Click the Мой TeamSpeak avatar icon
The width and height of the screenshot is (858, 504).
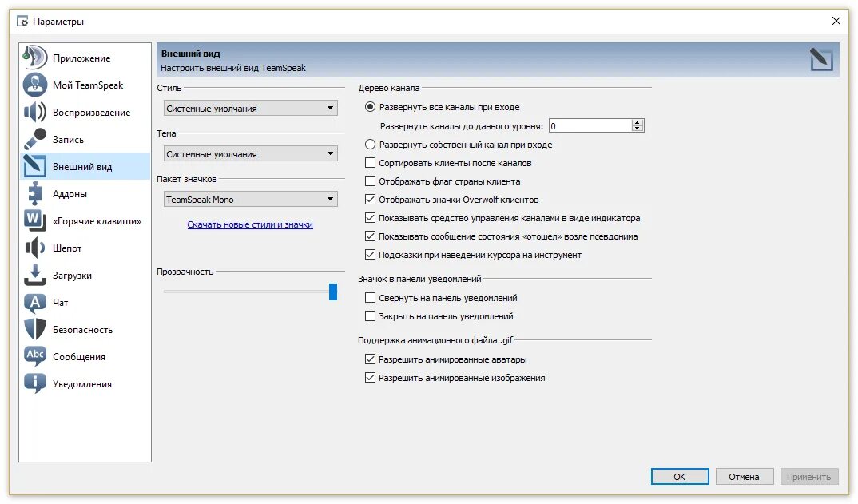click(34, 85)
